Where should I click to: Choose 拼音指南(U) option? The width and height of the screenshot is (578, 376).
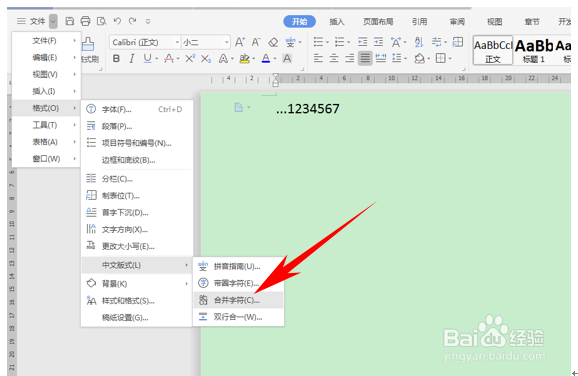[238, 266]
